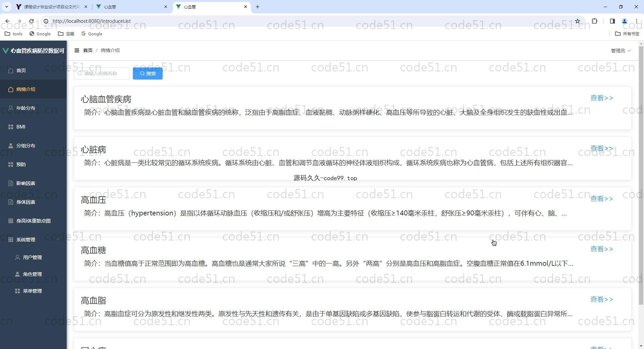Click 首页 in the breadcrumb
Screen dimensions: 644x349
point(88,50)
